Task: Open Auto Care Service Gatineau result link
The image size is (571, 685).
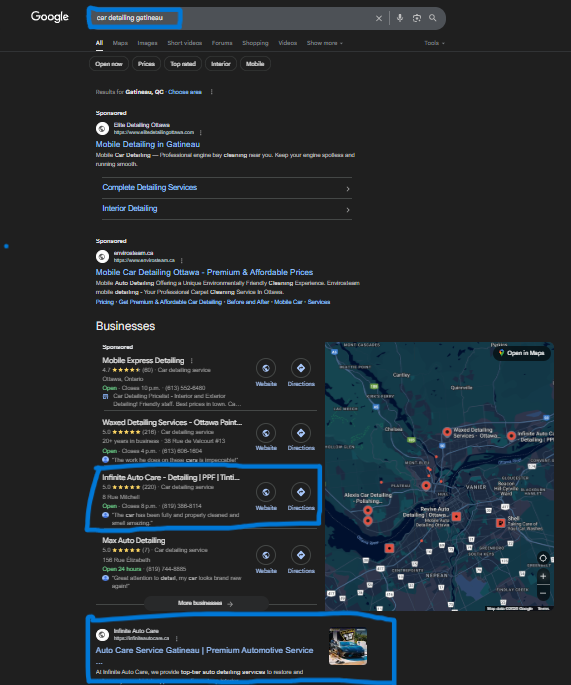Action: [x=204, y=650]
